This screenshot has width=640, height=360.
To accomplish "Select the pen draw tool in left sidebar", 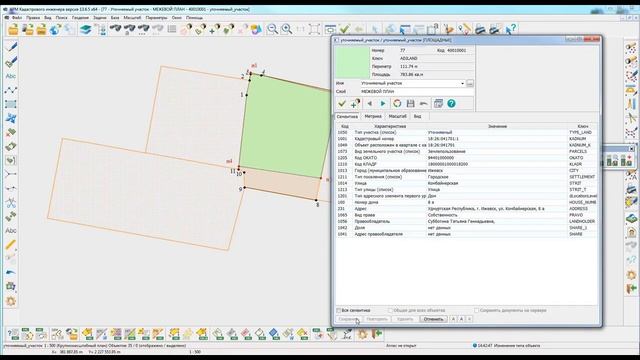I will pyautogui.click(x=11, y=47).
